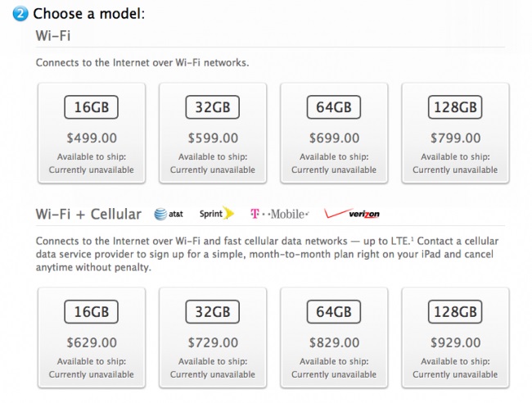Pick Wi-Fi 128GB model for $799.00

455,133
